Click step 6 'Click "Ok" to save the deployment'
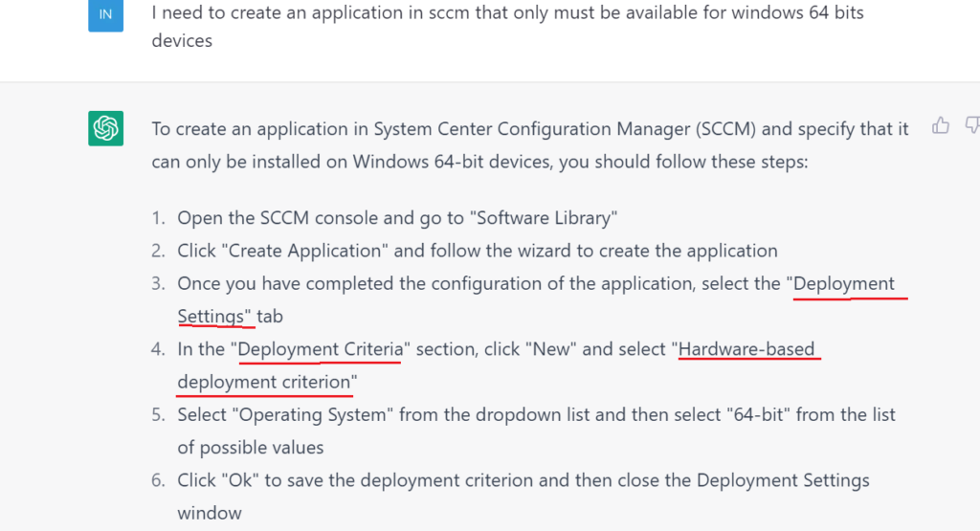This screenshot has width=980, height=531. (x=523, y=497)
